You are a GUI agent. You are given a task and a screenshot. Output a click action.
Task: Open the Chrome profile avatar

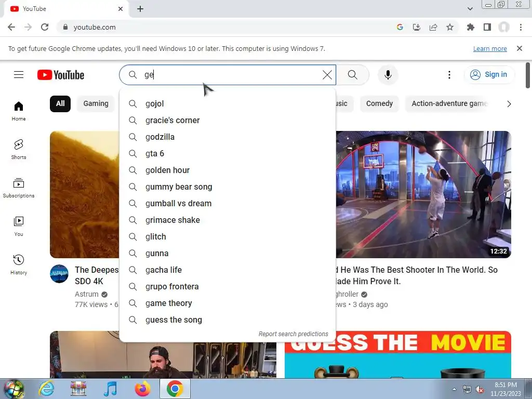pyautogui.click(x=504, y=27)
